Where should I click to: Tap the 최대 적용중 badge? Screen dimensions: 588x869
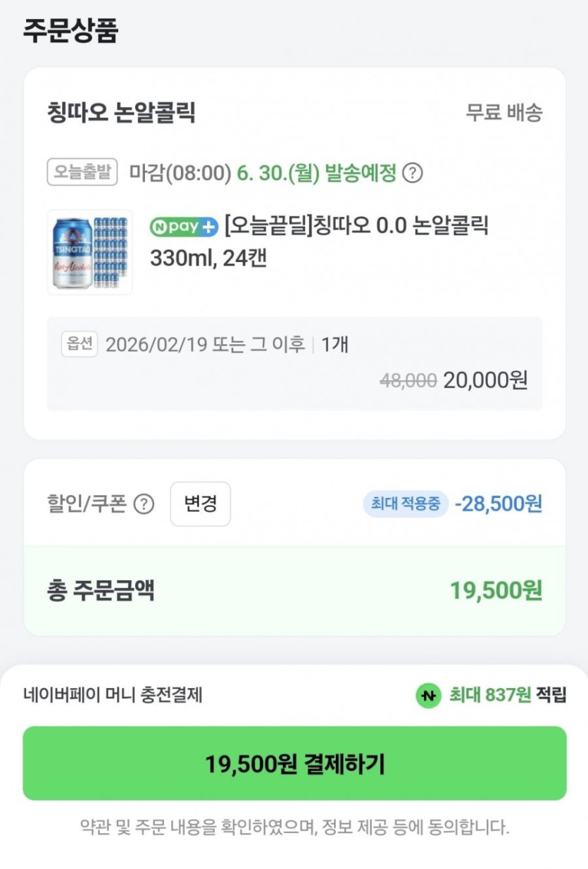coord(406,504)
